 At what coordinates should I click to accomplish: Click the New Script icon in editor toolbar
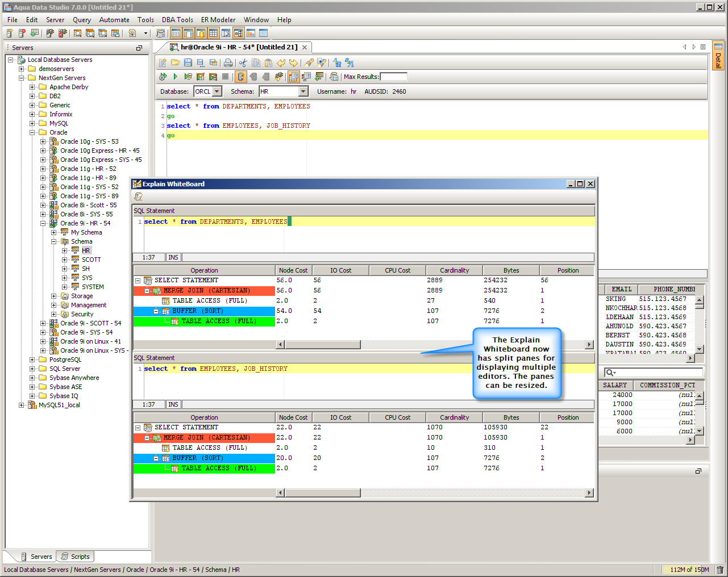click(163, 63)
